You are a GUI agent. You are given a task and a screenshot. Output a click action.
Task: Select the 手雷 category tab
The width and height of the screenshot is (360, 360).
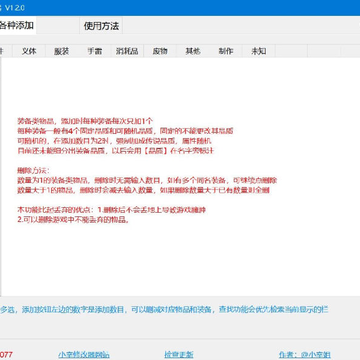(95, 51)
